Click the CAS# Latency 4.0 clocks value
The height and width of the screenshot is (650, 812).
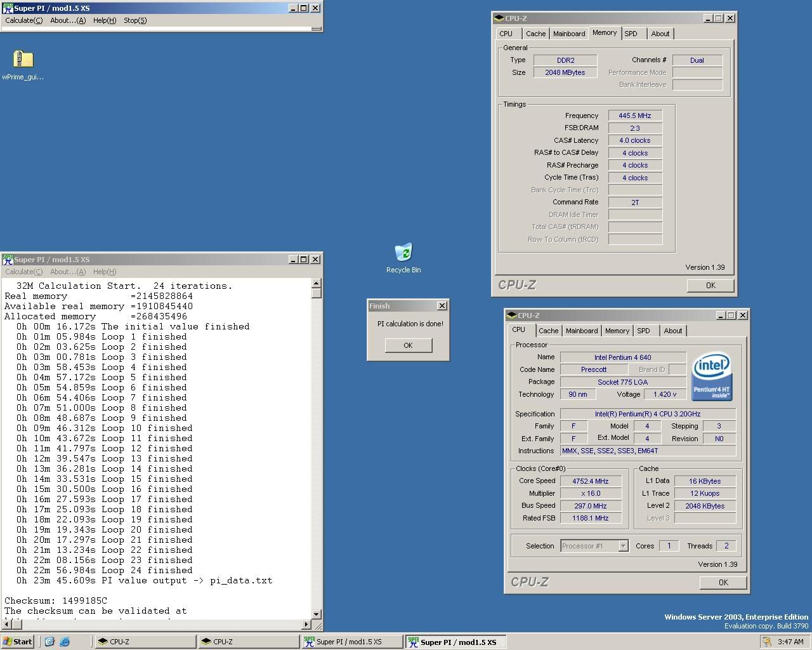635,140
